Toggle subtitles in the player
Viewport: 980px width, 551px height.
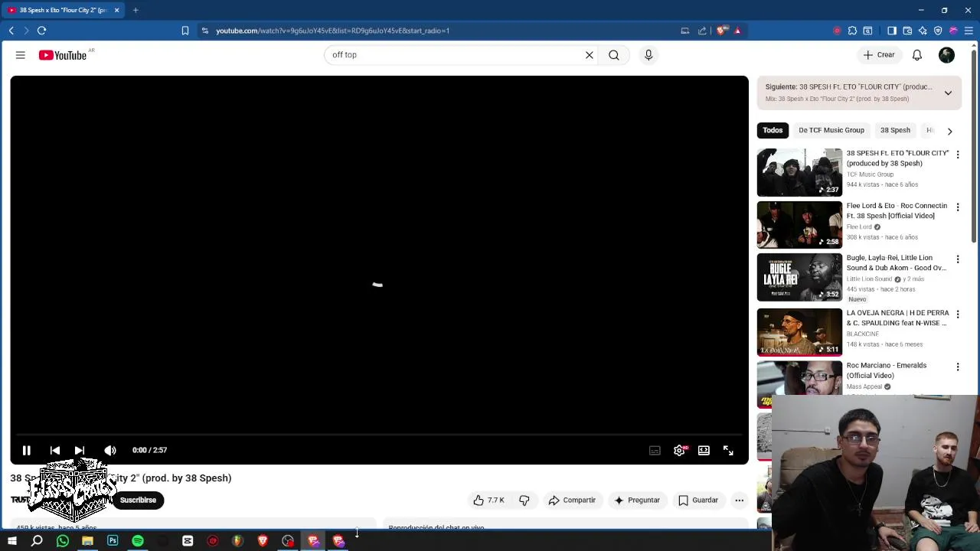click(x=655, y=451)
